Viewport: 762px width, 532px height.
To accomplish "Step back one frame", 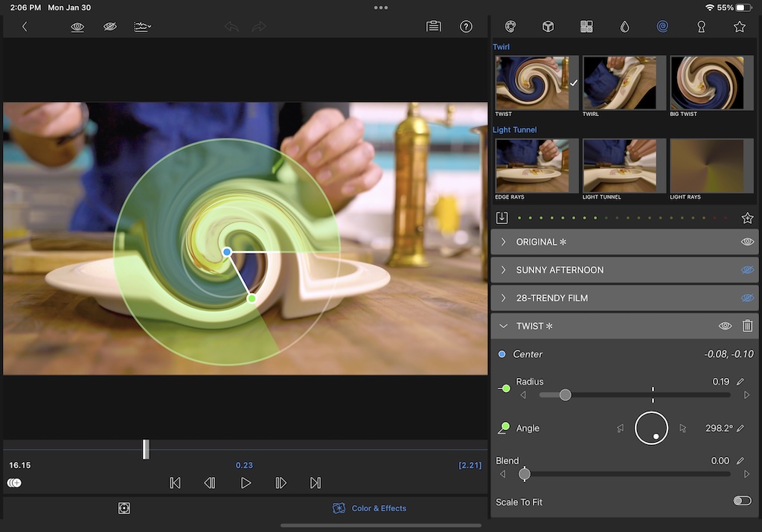I will [x=210, y=483].
